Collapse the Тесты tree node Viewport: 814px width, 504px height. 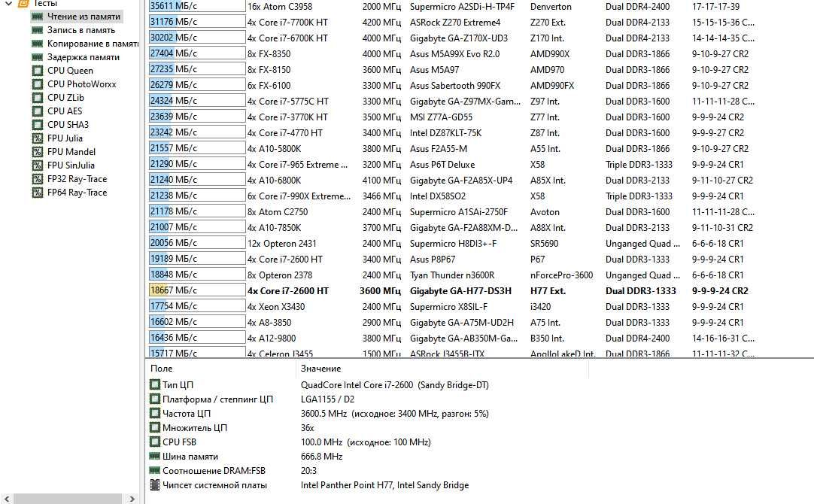coord(8,3)
